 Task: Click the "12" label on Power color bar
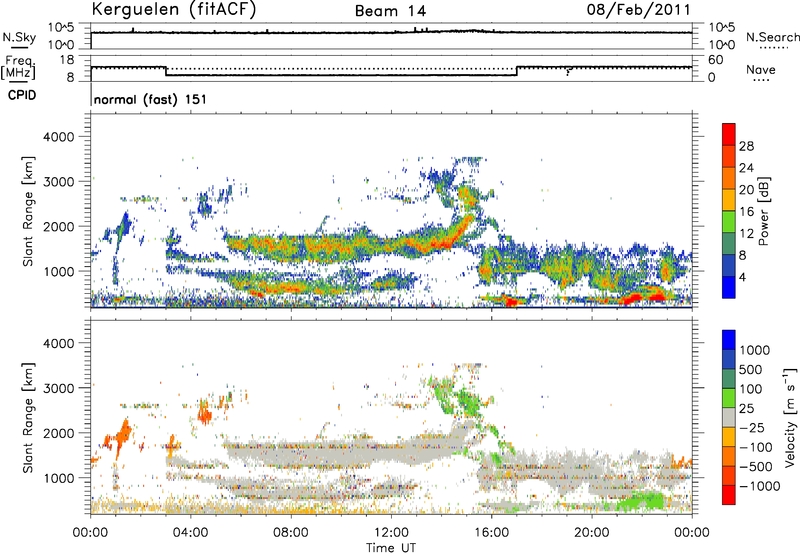746,234
